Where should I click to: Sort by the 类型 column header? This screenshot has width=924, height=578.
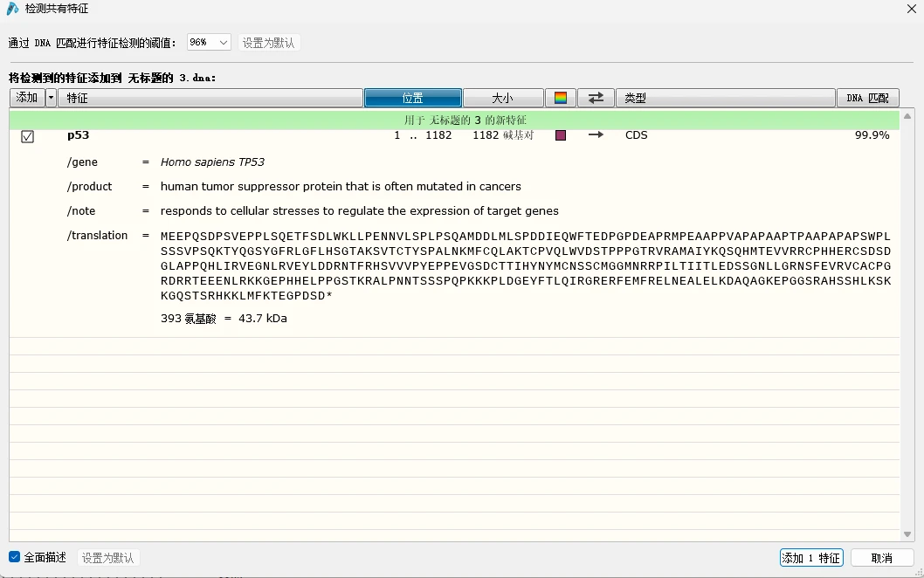coord(725,98)
